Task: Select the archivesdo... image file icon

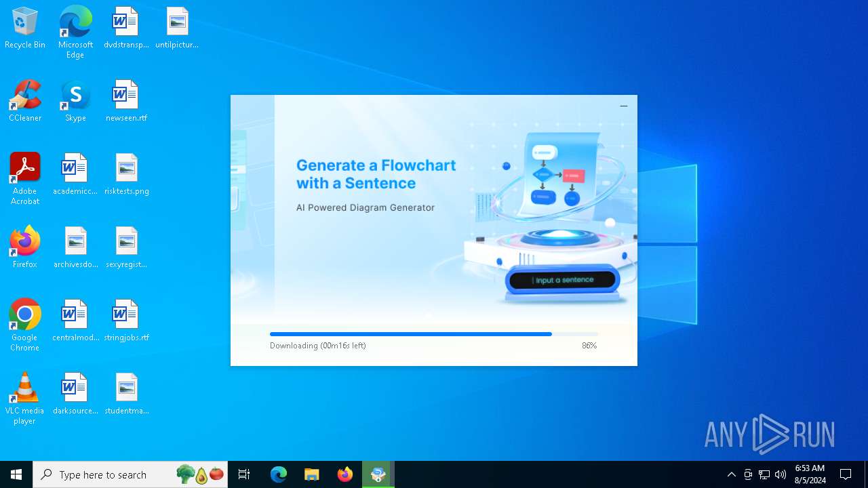Action: [75, 248]
